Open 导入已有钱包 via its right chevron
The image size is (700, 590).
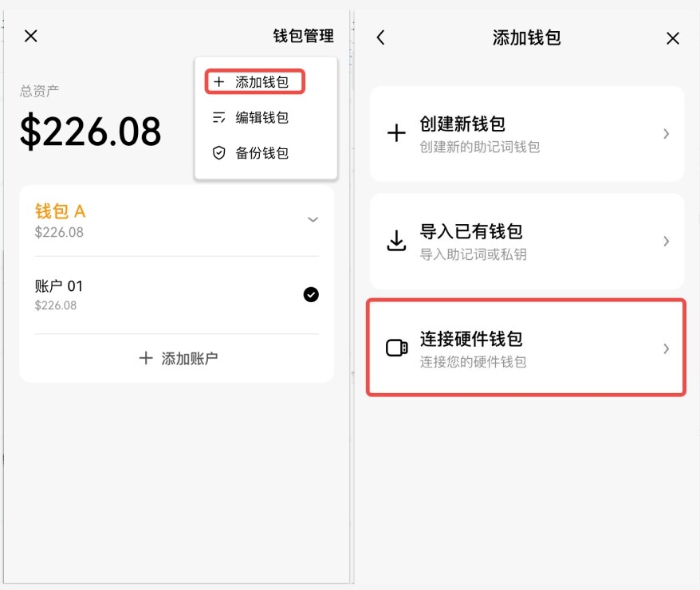tap(667, 242)
